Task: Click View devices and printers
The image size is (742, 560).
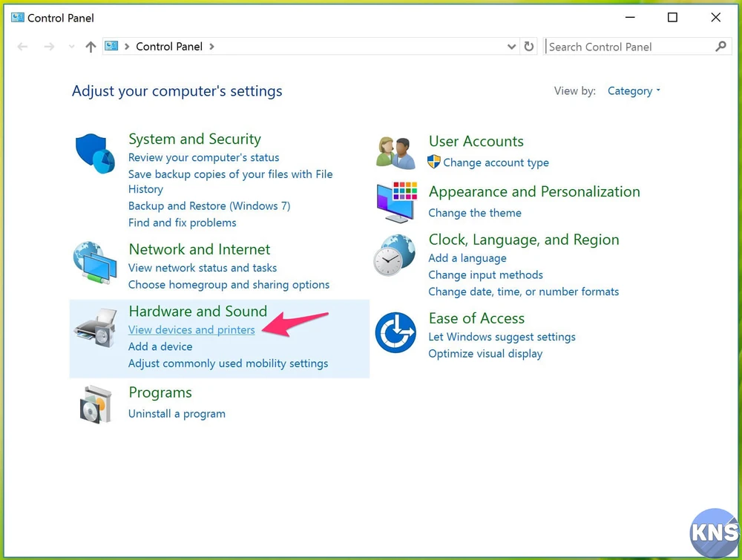Action: click(x=191, y=329)
